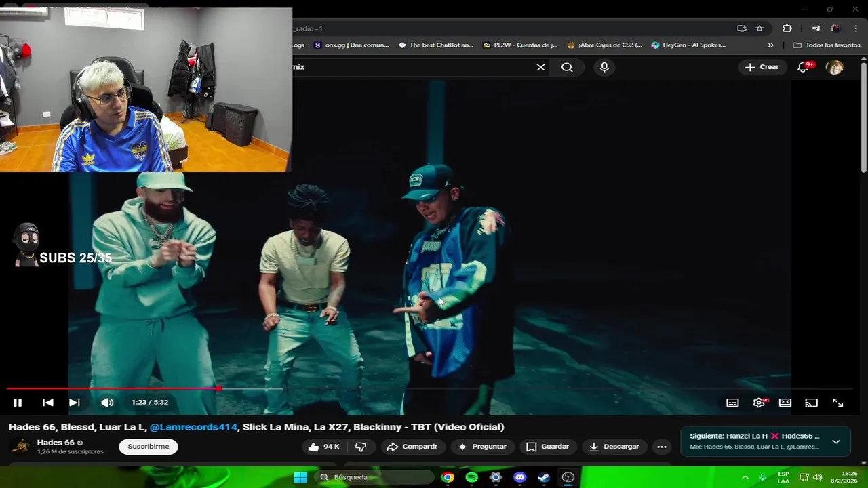
Task: Open OBS Studio from taskbar
Action: [568, 477]
